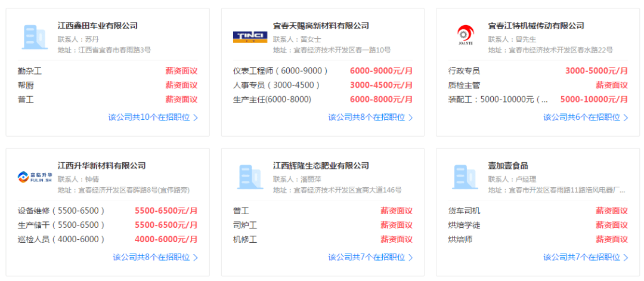This screenshot has width=644, height=281.
Task: Open 装配工：5000-10000元 job posting
Action: pos(498,100)
